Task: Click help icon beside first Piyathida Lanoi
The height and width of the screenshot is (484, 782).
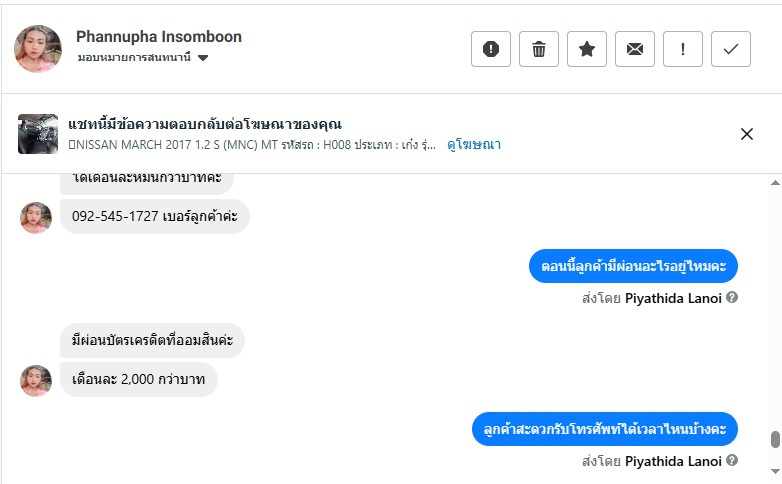Action: [x=732, y=297]
